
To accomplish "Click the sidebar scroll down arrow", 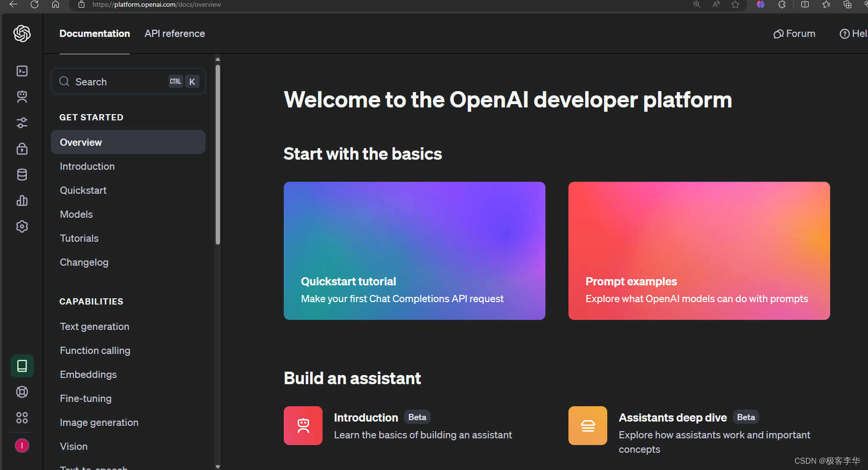I will [x=218, y=466].
